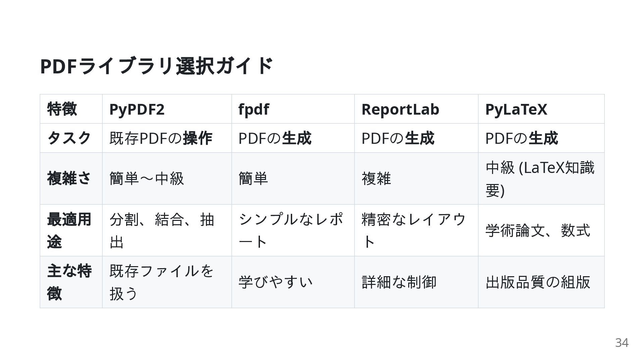Select the 学びやすい cell

tap(276, 282)
